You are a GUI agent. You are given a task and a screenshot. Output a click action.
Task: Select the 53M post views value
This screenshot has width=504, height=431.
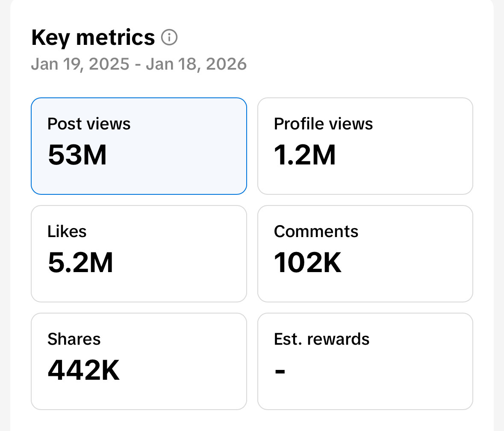[77, 156]
